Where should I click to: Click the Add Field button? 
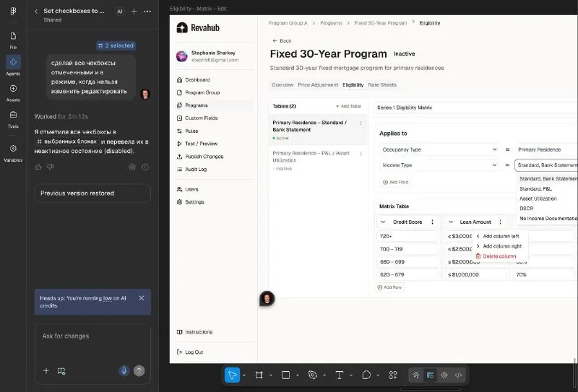395,182
